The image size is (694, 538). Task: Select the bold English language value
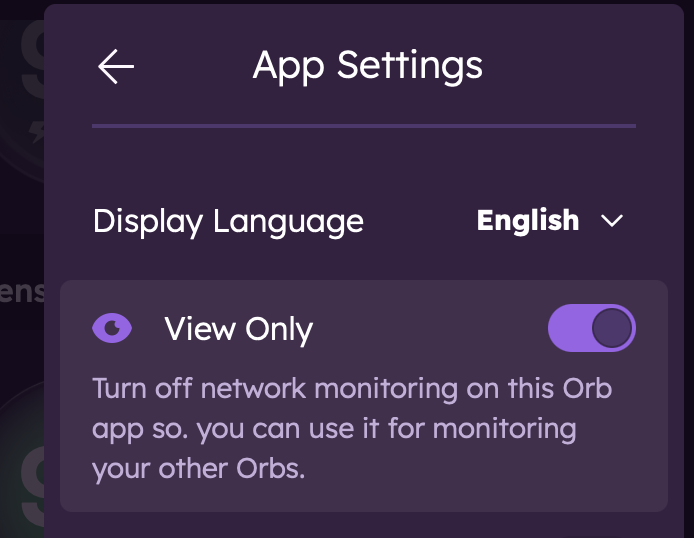point(527,220)
